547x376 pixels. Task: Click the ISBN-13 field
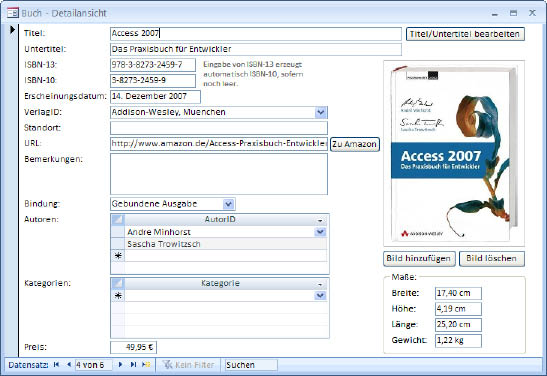[x=153, y=65]
